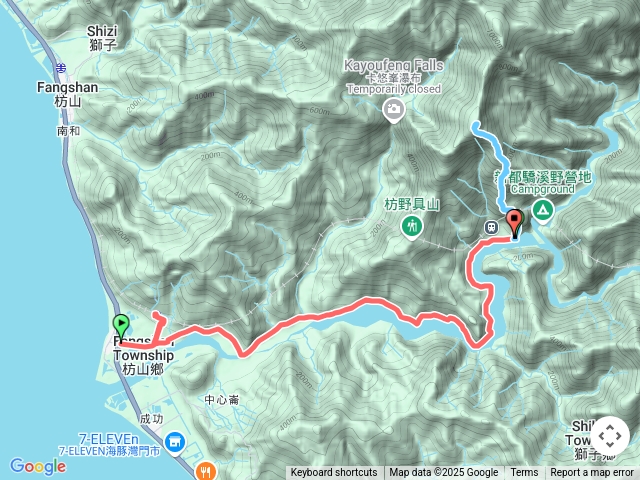Click the Shizi 獅子 town label
The image size is (640, 480).
coord(102,38)
